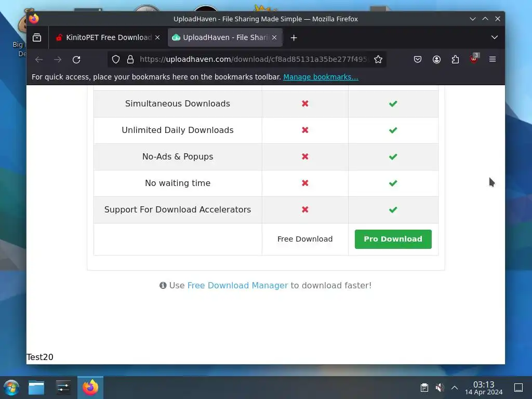Open the extensions puzzle-piece icon

tap(455, 59)
